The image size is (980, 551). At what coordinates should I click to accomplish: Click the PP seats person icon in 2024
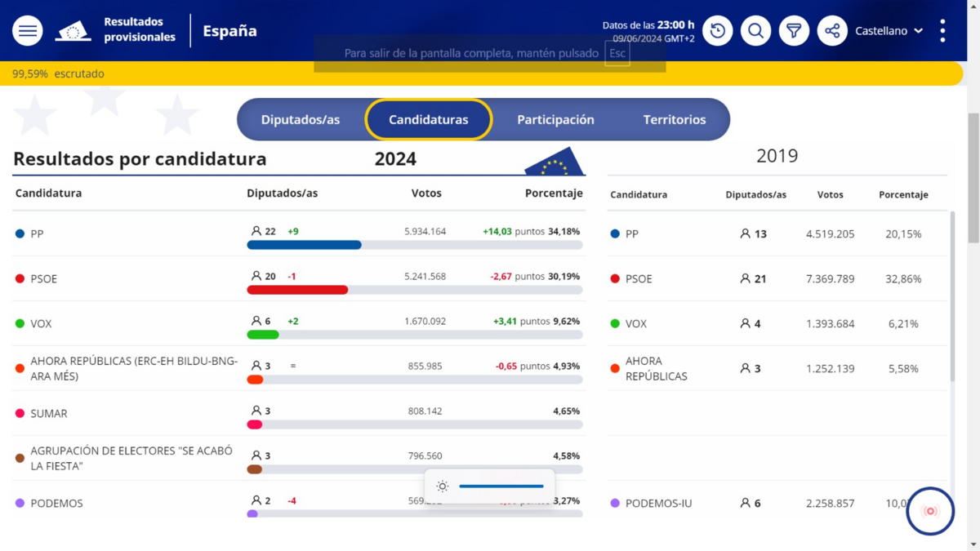(x=256, y=231)
